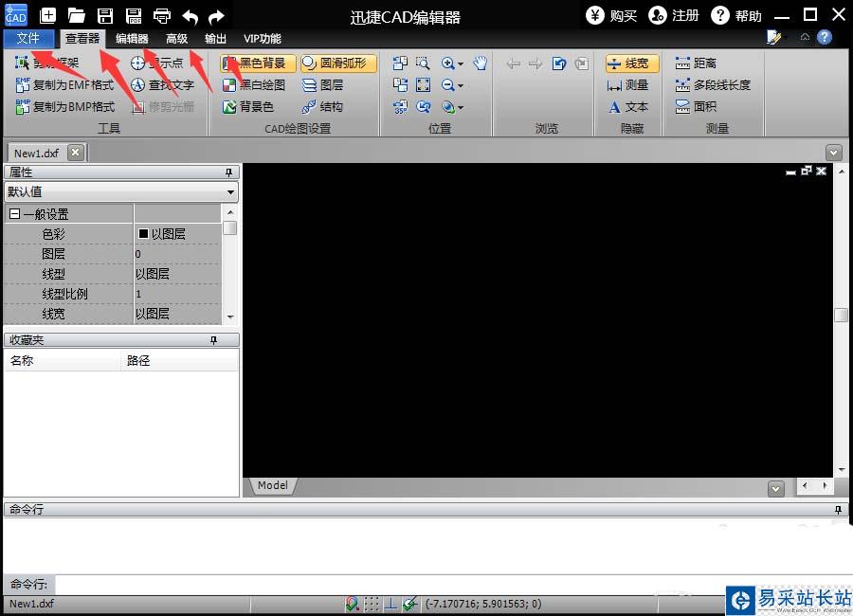This screenshot has height=616, width=853.
Task: Toggle the check-mark icon in status bar
Action: pyautogui.click(x=410, y=604)
